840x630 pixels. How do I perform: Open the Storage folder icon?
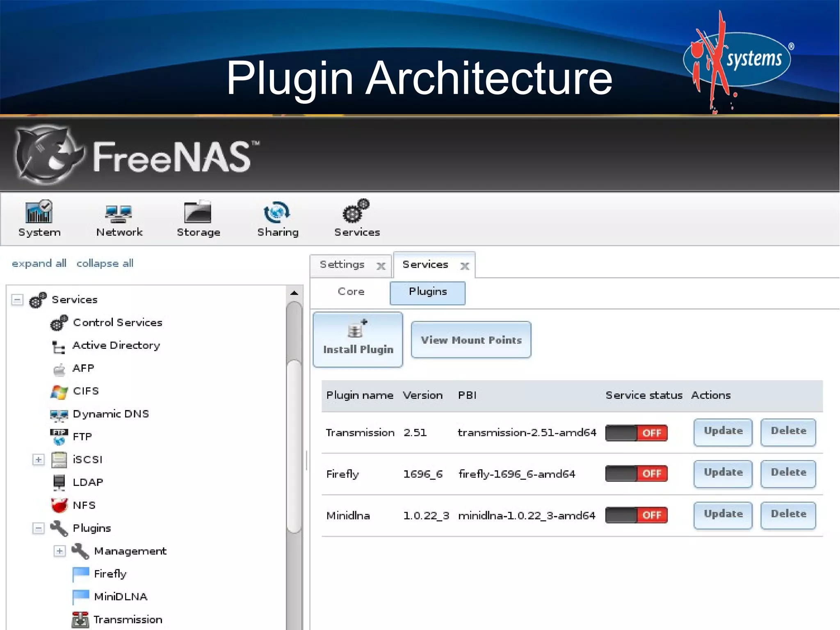[198, 212]
